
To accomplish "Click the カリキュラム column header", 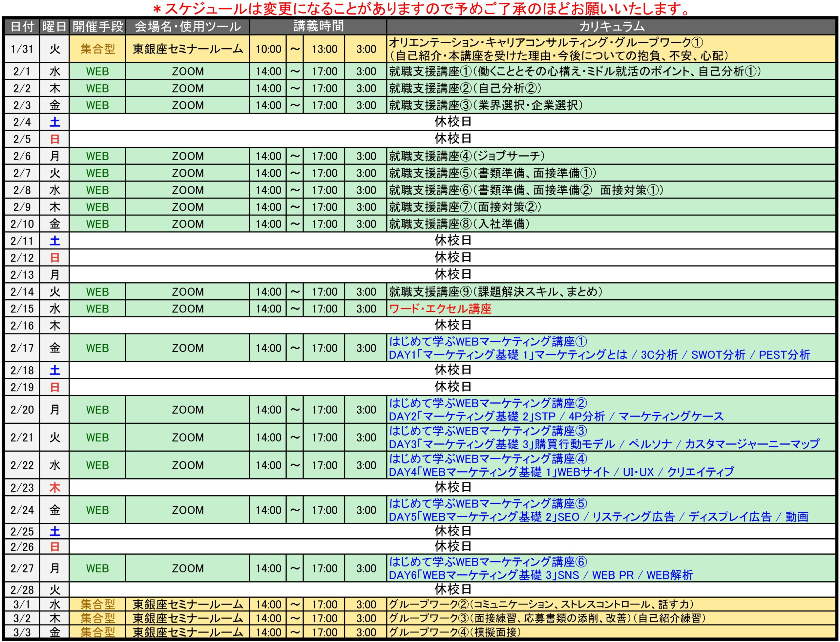I will pyautogui.click(x=611, y=26).
